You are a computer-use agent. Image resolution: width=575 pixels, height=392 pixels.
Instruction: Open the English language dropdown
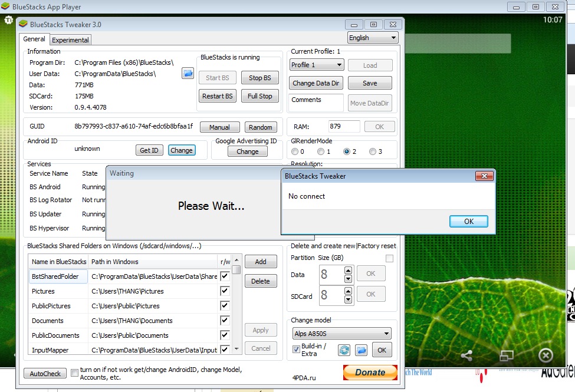click(x=373, y=38)
